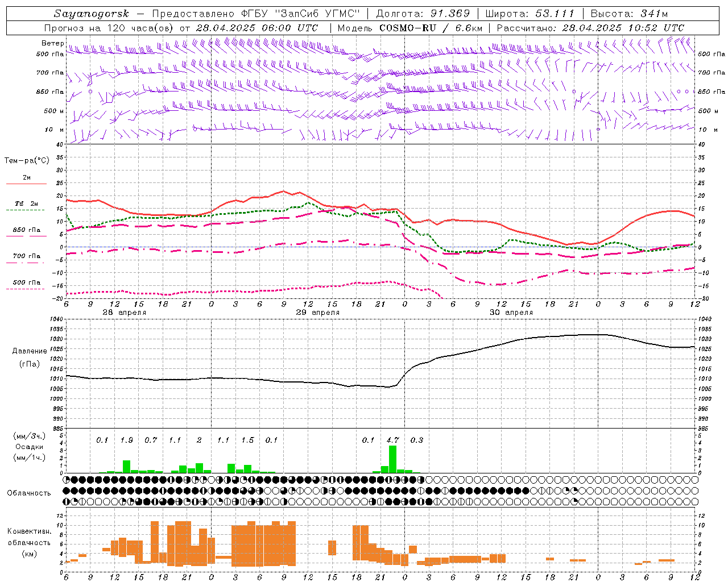Image resolution: width=728 pixels, height=582 pixels.
Task: Click the 'Прогноз на 120 часа(ов)' forecast text
Action: (x=110, y=28)
